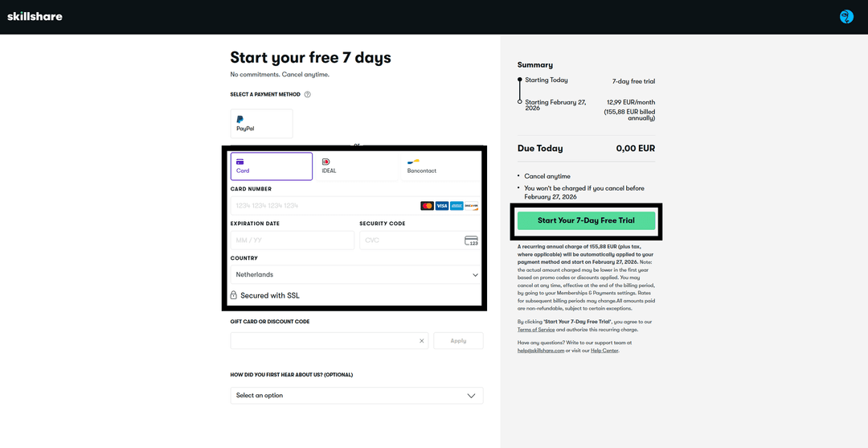This screenshot has height=448, width=868.
Task: Select the Card payment tab
Action: [272, 166]
